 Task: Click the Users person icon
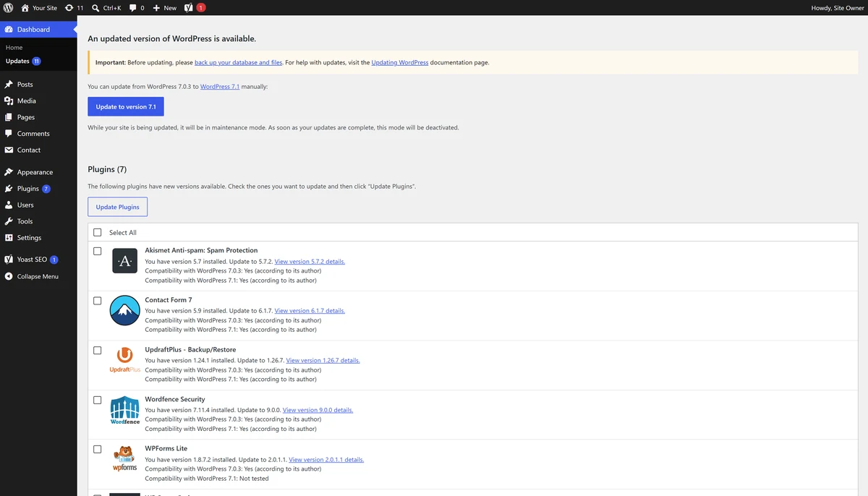click(x=9, y=205)
